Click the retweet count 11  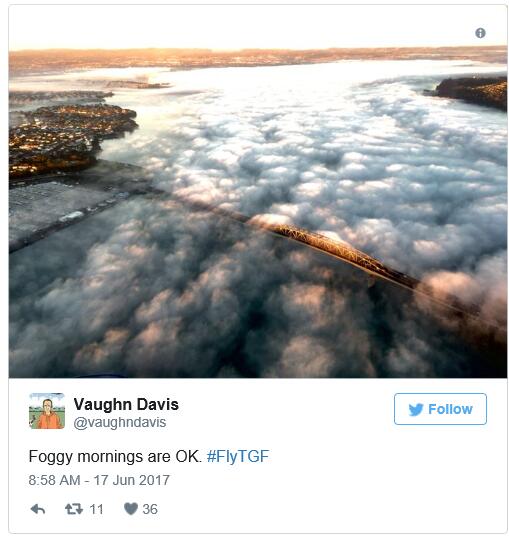pyautogui.click(x=96, y=509)
